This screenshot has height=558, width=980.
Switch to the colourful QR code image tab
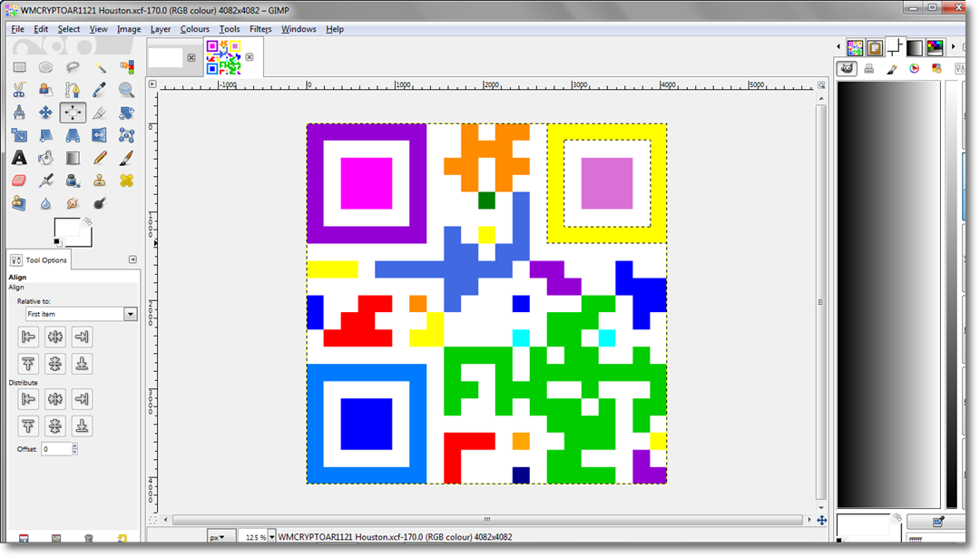pyautogui.click(x=224, y=57)
